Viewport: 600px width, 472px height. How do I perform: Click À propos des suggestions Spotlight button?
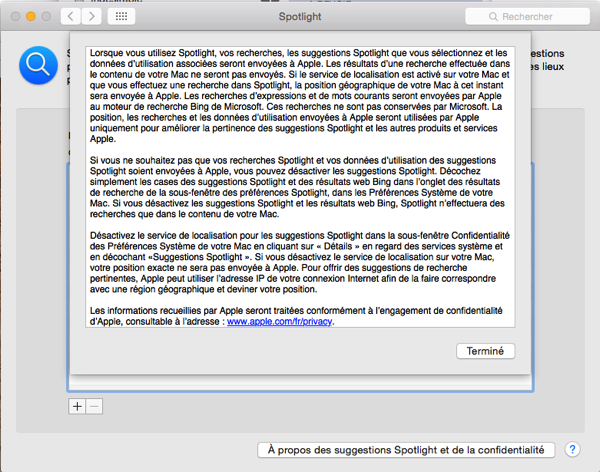[x=405, y=450]
